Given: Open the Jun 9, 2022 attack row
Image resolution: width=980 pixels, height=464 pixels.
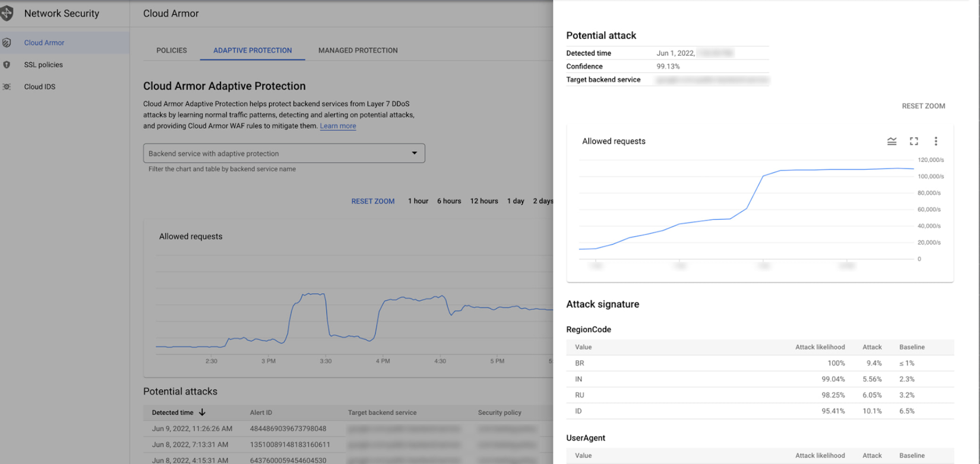Looking at the screenshot, I should (192, 428).
